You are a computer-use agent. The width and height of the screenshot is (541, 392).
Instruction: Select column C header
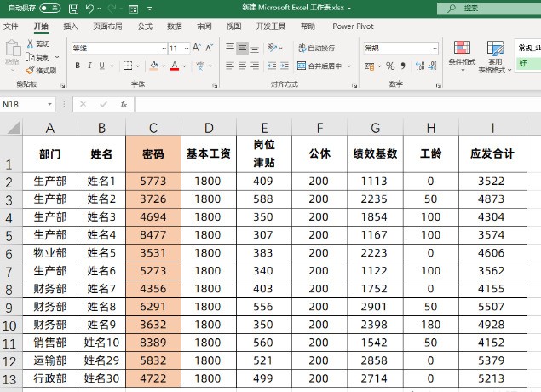coord(153,128)
